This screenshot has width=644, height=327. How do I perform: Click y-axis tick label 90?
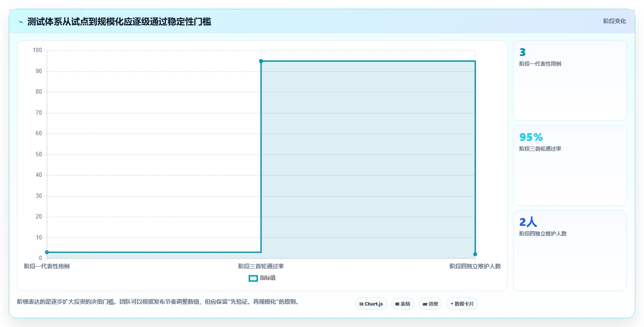(x=39, y=71)
